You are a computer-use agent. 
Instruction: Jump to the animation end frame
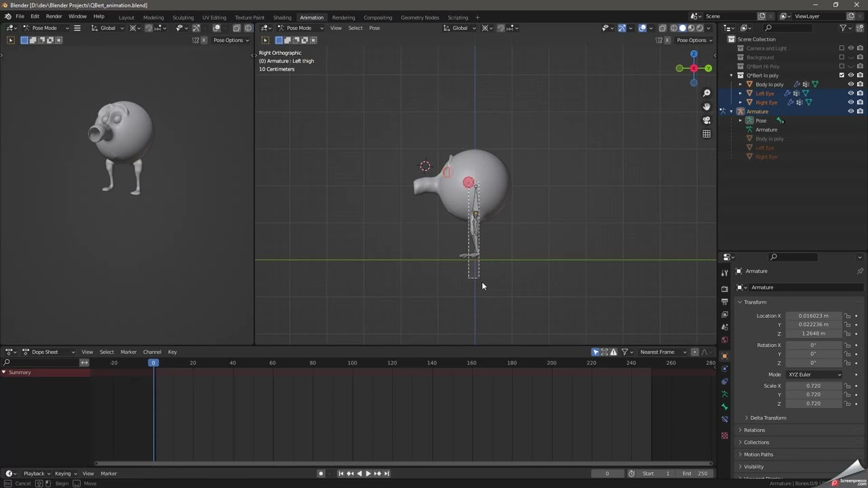point(387,473)
